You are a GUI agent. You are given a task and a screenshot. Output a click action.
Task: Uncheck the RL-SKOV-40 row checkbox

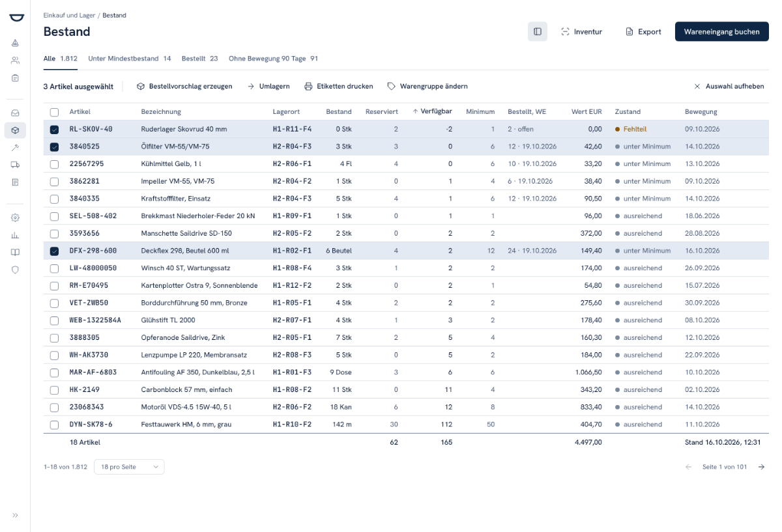click(54, 130)
